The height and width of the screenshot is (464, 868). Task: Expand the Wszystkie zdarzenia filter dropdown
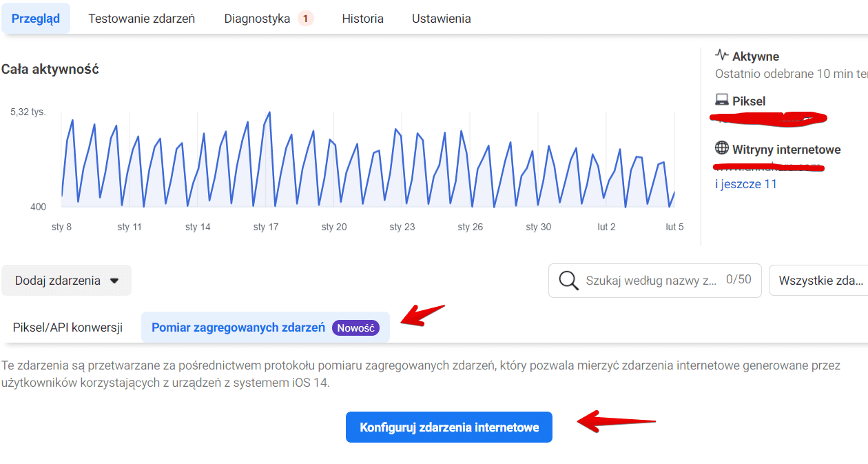[x=820, y=281]
